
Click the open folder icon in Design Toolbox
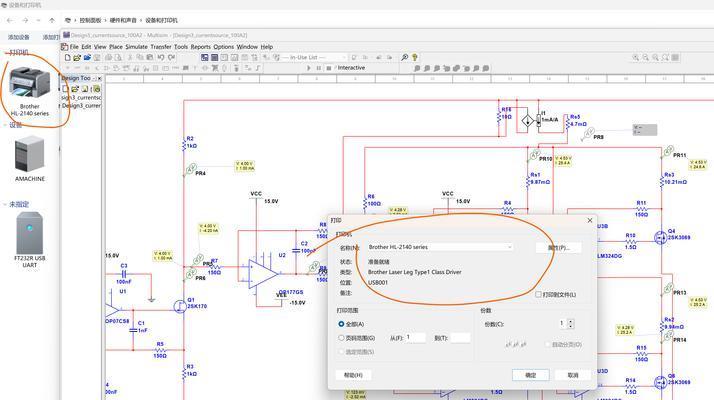tap(75, 89)
